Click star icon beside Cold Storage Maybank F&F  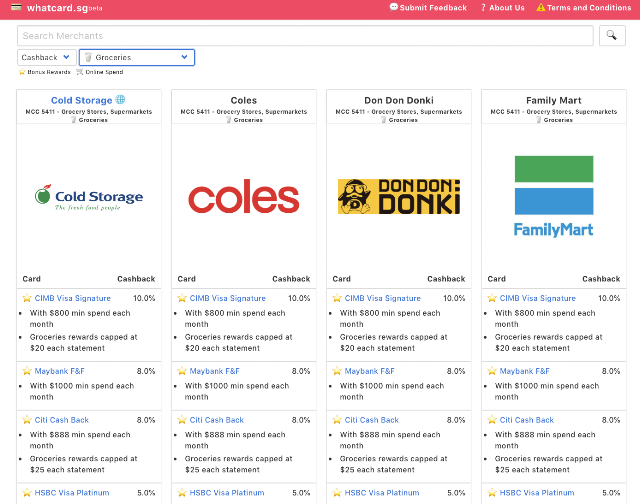pyautogui.click(x=27, y=371)
